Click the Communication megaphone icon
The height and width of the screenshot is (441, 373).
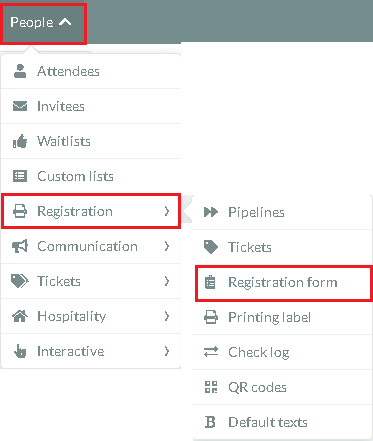point(20,246)
